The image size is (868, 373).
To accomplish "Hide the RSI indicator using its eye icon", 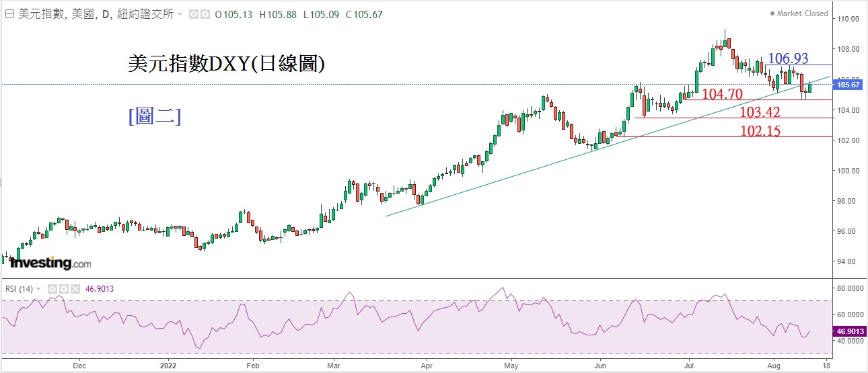I will 52,289.
